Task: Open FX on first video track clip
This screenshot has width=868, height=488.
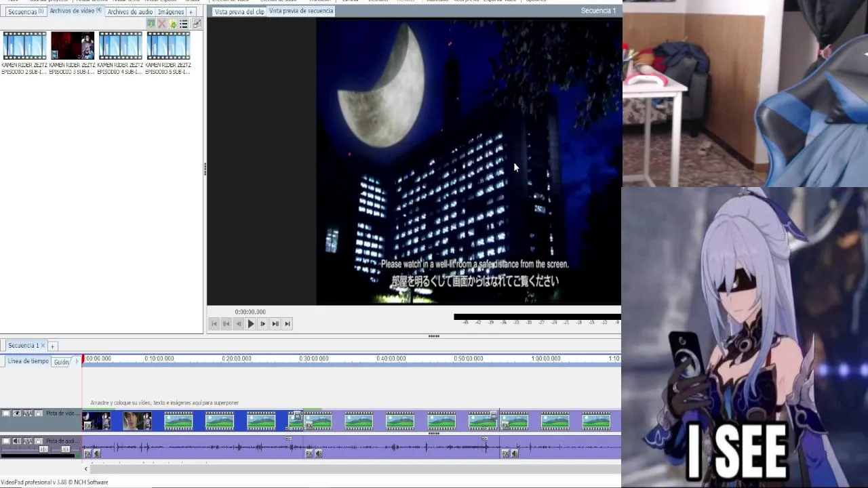Action: pyautogui.click(x=87, y=426)
